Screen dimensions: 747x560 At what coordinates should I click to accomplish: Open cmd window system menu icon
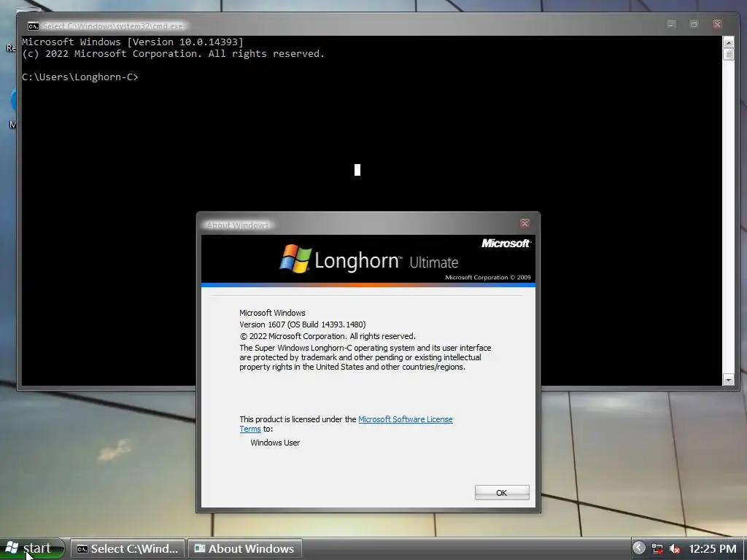(33, 26)
